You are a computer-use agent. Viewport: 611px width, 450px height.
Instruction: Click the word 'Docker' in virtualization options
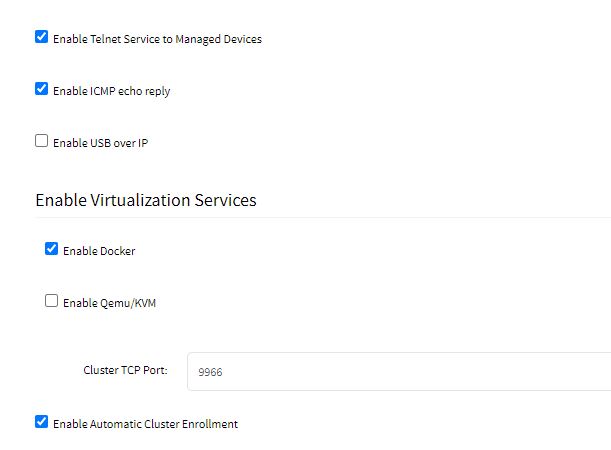tap(117, 251)
